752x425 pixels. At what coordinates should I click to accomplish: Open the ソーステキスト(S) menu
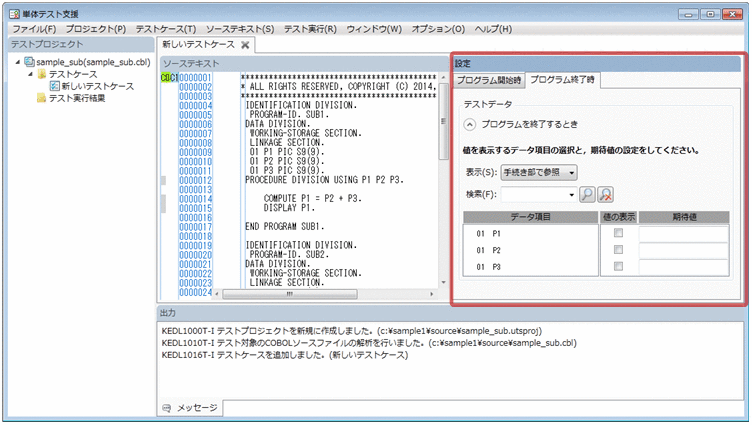pyautogui.click(x=240, y=29)
